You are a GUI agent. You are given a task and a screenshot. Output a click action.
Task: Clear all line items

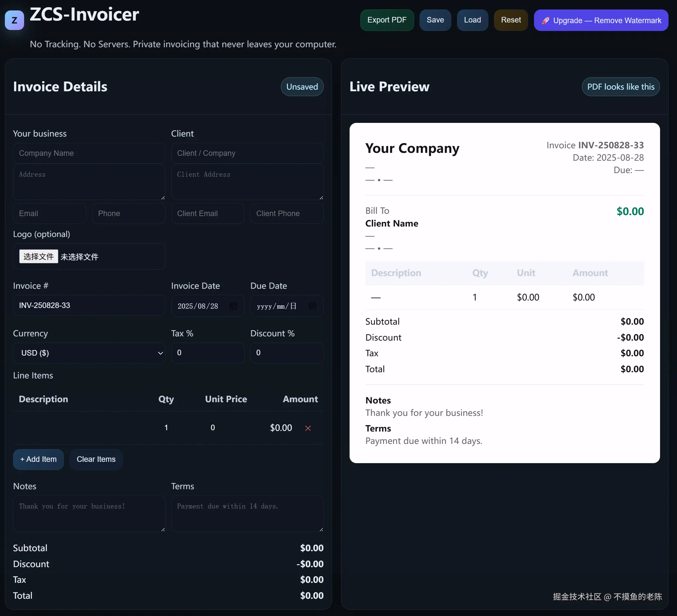pos(96,459)
